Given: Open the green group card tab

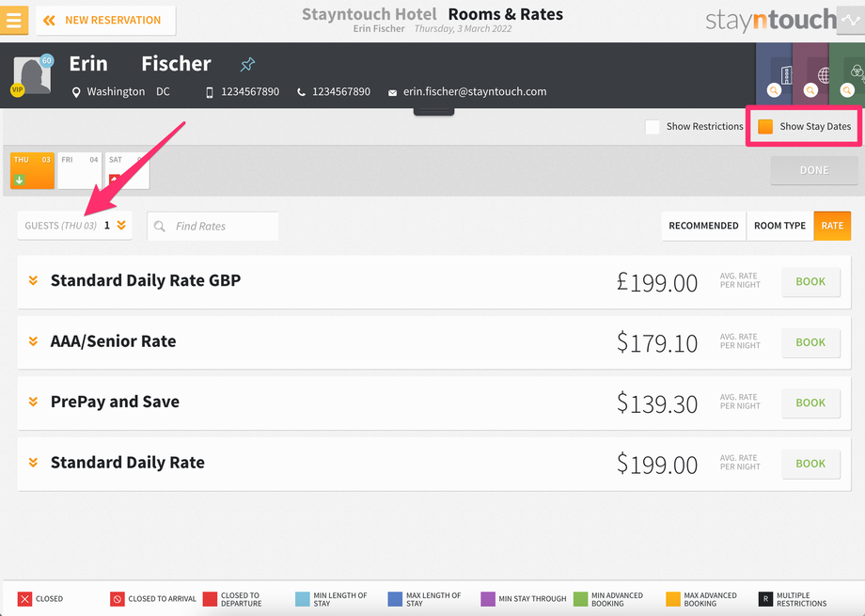Looking at the screenshot, I should (847, 74).
